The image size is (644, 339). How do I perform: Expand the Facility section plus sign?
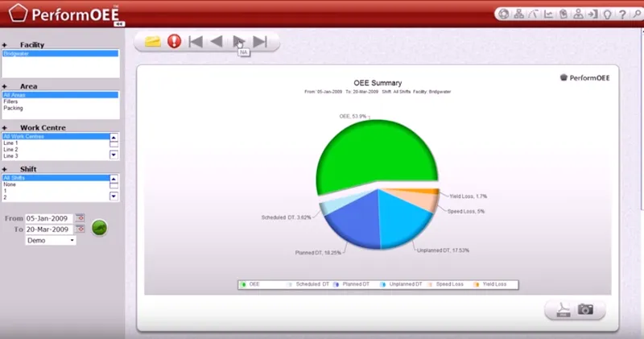[5, 45]
